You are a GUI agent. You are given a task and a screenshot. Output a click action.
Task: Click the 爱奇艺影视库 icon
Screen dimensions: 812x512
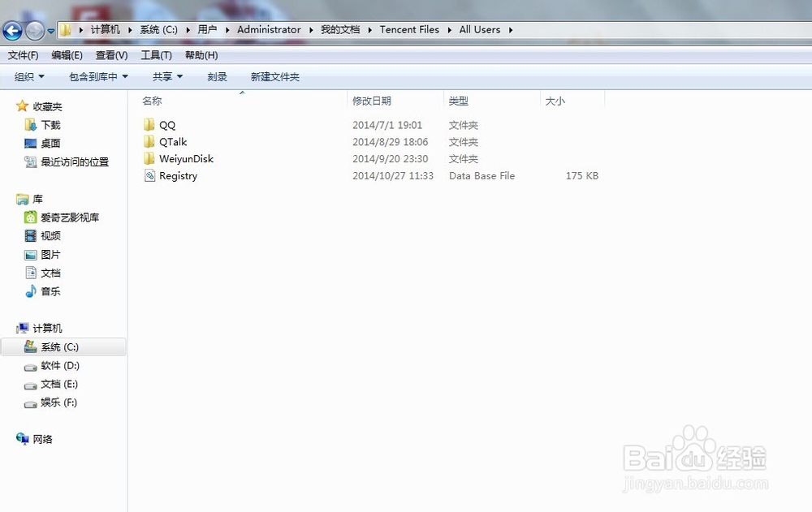click(31, 217)
